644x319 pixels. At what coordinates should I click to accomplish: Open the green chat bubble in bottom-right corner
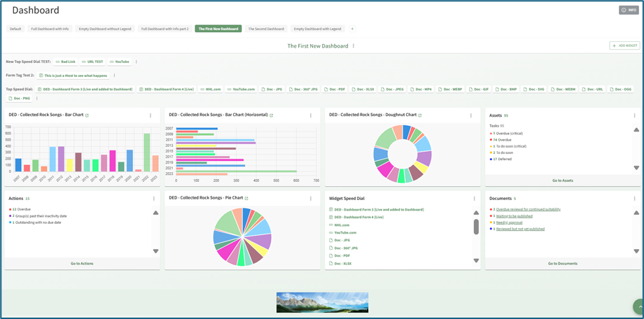(x=638, y=307)
